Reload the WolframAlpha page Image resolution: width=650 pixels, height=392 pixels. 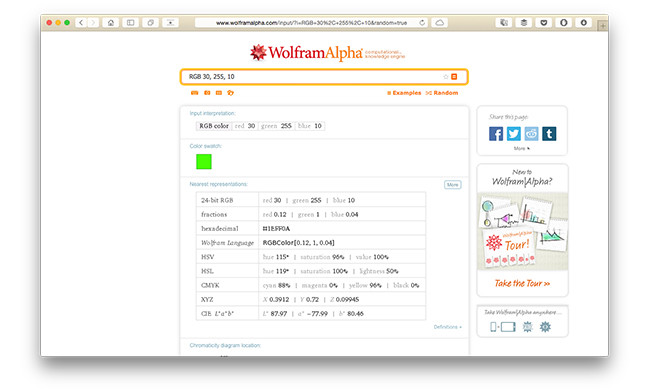click(x=422, y=22)
